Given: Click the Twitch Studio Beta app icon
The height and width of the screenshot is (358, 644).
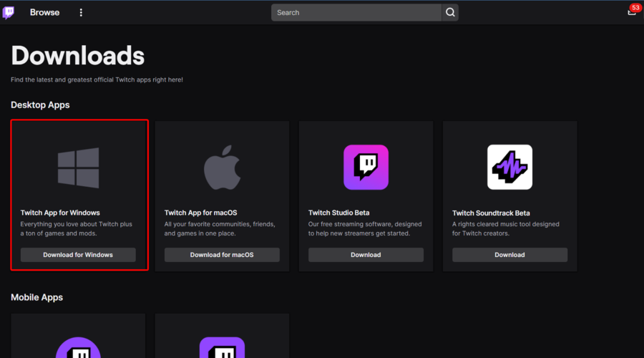Looking at the screenshot, I should tap(366, 167).
